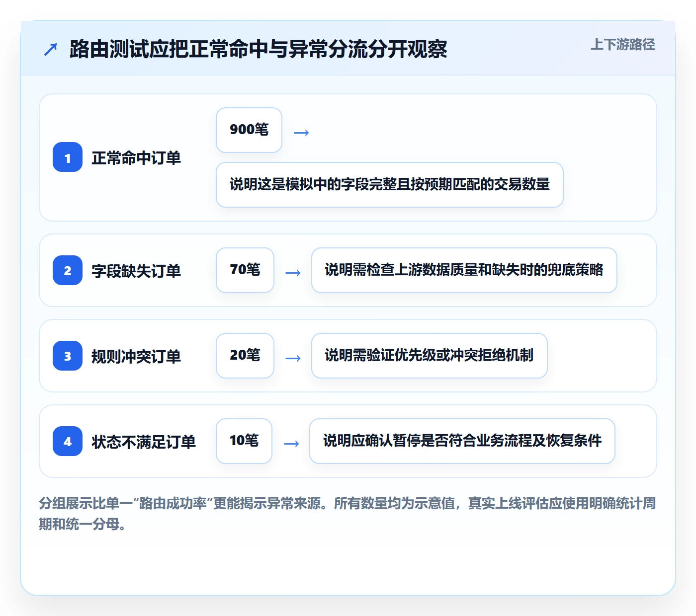Screen dimensions: 696x616
Task: Click the number 4 badge
Action: point(68,441)
